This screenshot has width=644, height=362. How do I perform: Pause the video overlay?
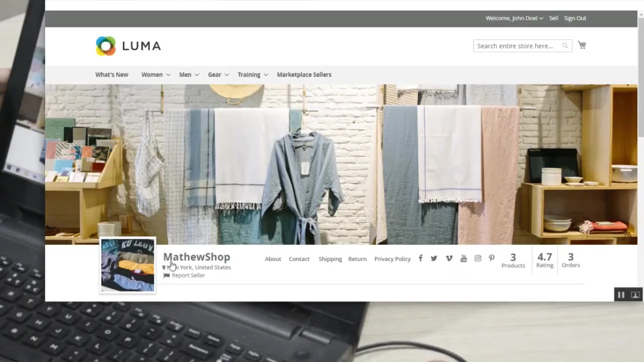coord(621,295)
